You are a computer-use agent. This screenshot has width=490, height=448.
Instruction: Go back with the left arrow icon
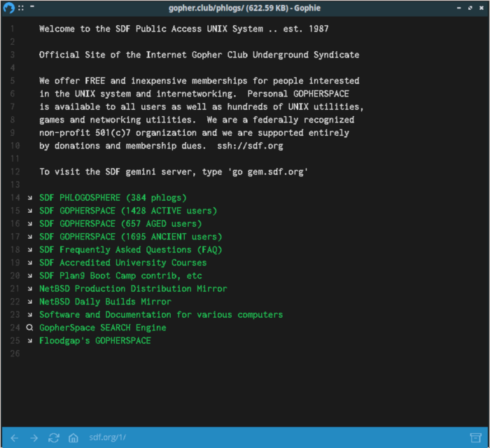coord(14,437)
